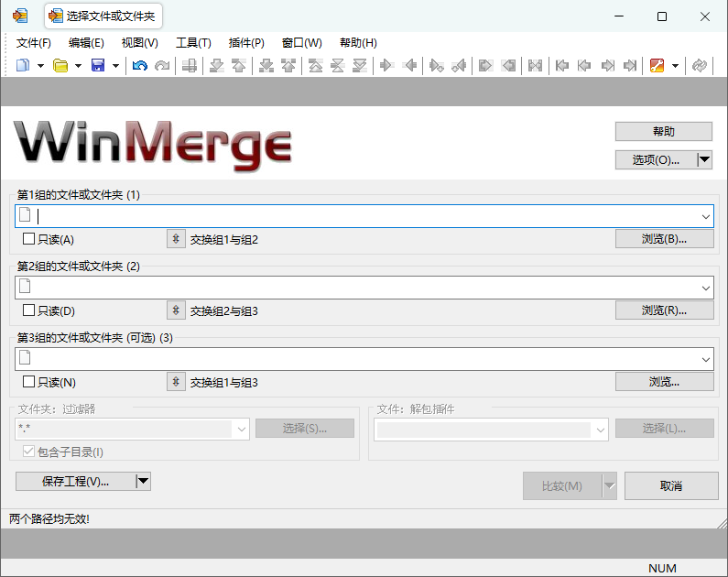Expand the group 1 path dropdown list
Screen dimensions: 728x577
(x=706, y=216)
